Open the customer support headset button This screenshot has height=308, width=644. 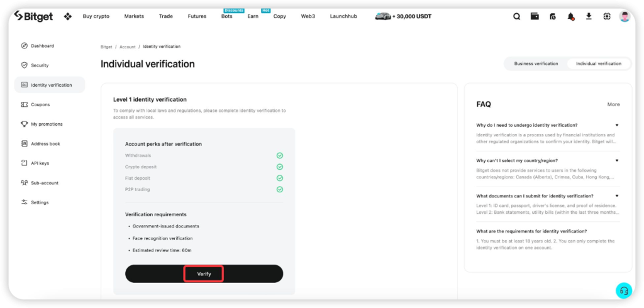tap(624, 290)
